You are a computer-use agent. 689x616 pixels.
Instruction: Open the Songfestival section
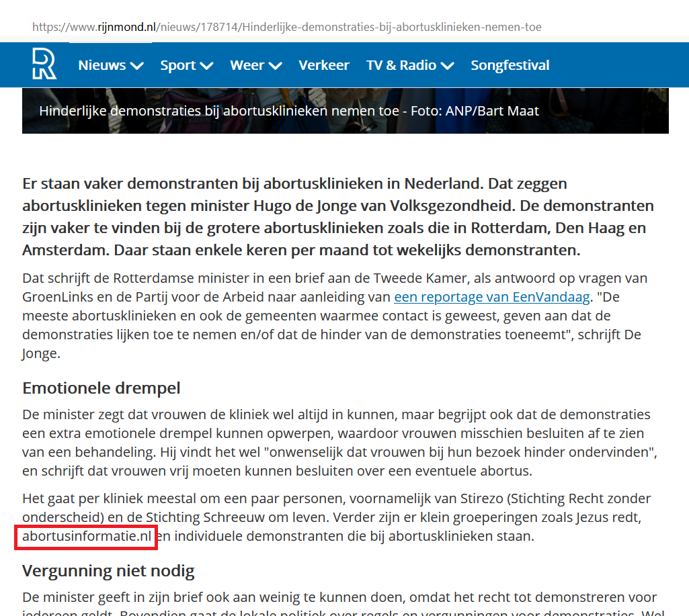[x=510, y=65]
